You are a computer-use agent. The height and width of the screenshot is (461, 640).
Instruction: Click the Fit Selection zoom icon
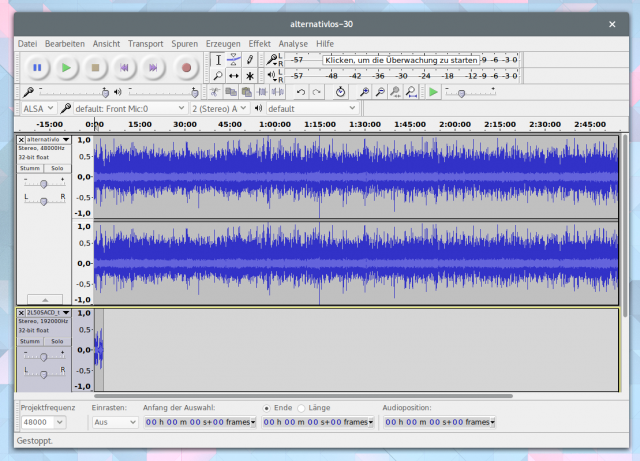[395, 92]
